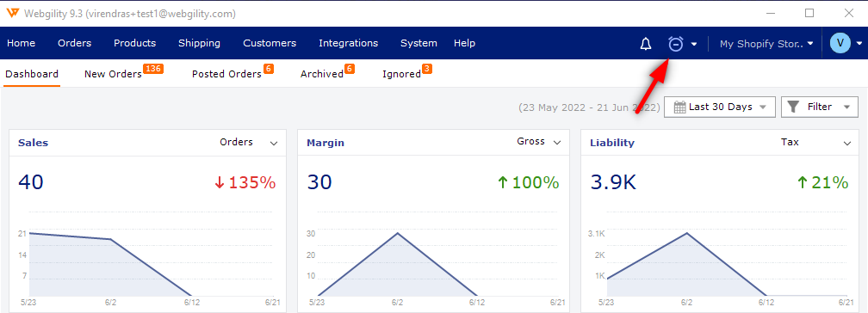Open the Shipping menu

coord(199,43)
